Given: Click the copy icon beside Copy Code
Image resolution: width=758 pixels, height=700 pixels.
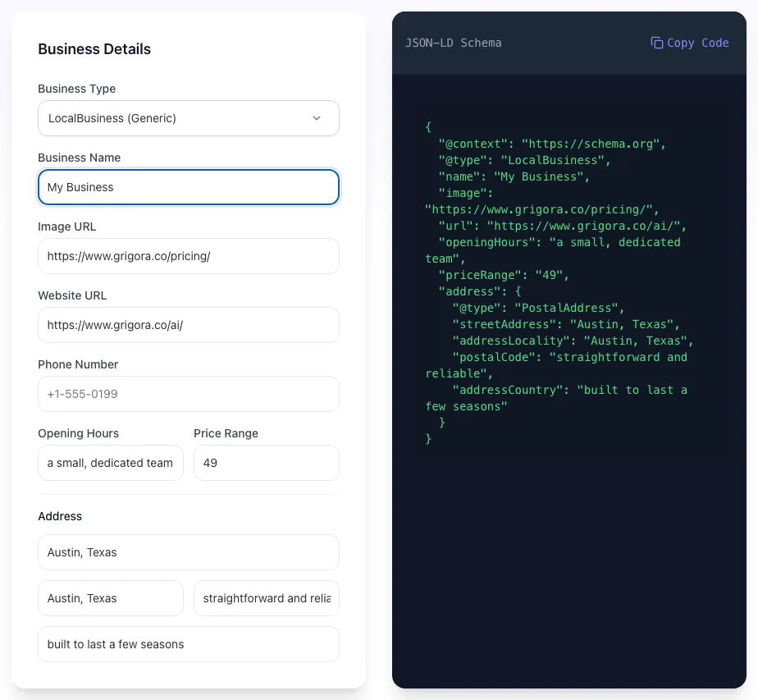Looking at the screenshot, I should 656,43.
